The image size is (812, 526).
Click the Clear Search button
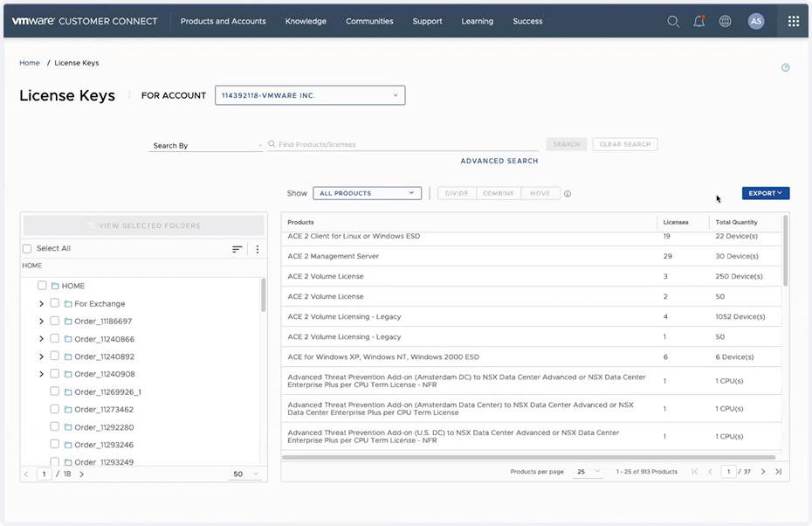[x=625, y=144]
